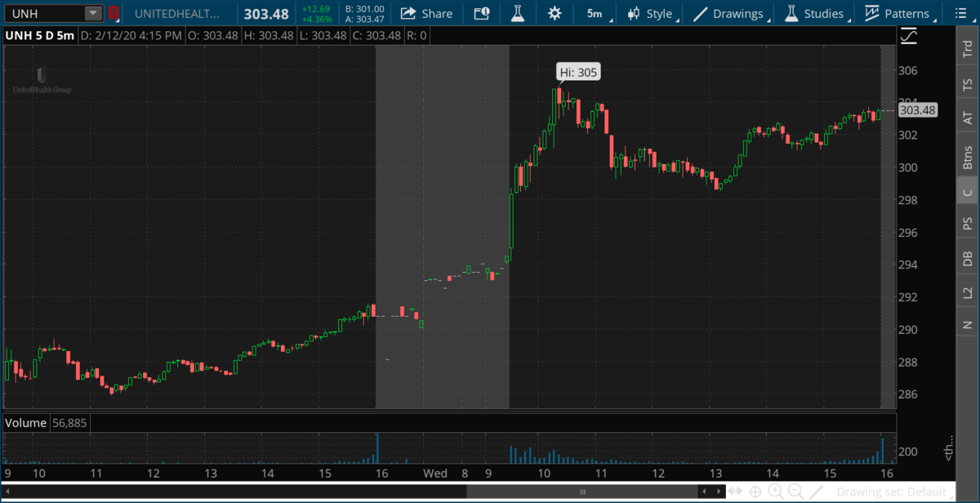Open the DB sidebar tab

[968, 259]
